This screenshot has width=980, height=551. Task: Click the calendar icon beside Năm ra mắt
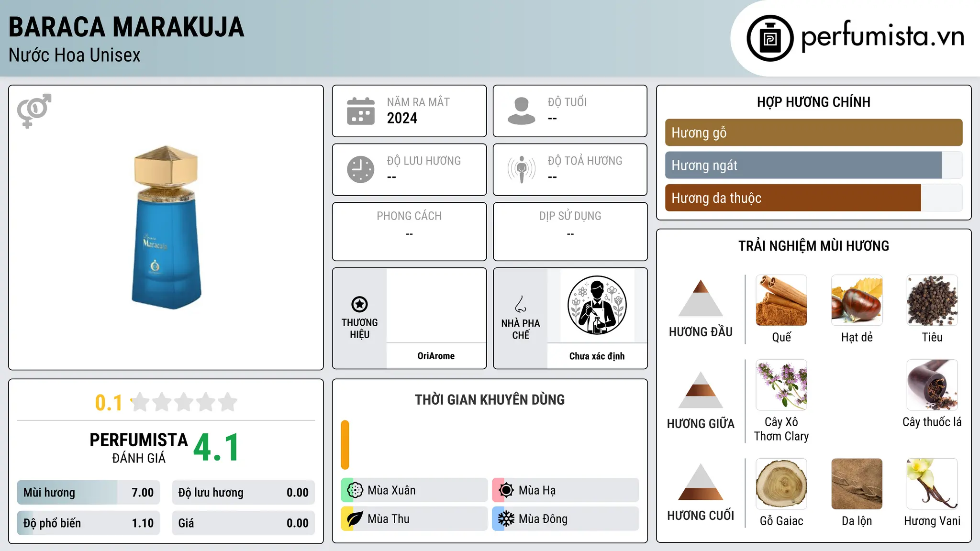(x=361, y=111)
